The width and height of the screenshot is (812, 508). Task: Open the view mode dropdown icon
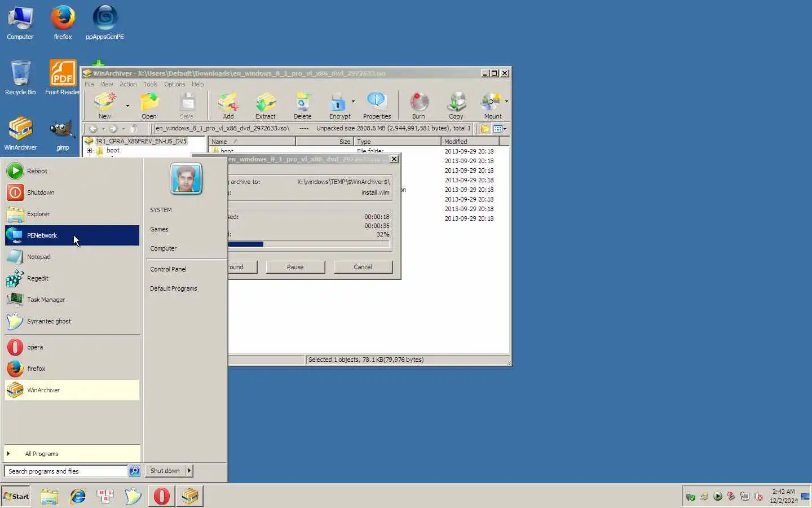[x=500, y=129]
